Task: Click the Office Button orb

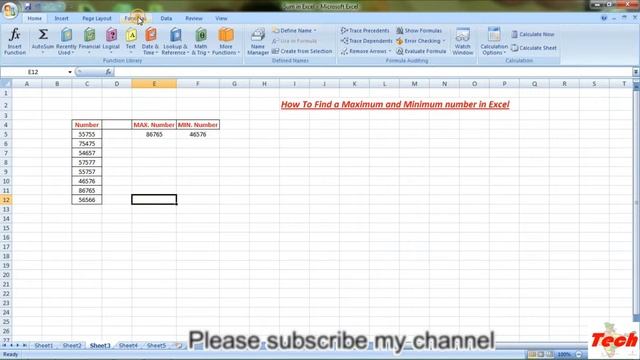Action: point(9,10)
